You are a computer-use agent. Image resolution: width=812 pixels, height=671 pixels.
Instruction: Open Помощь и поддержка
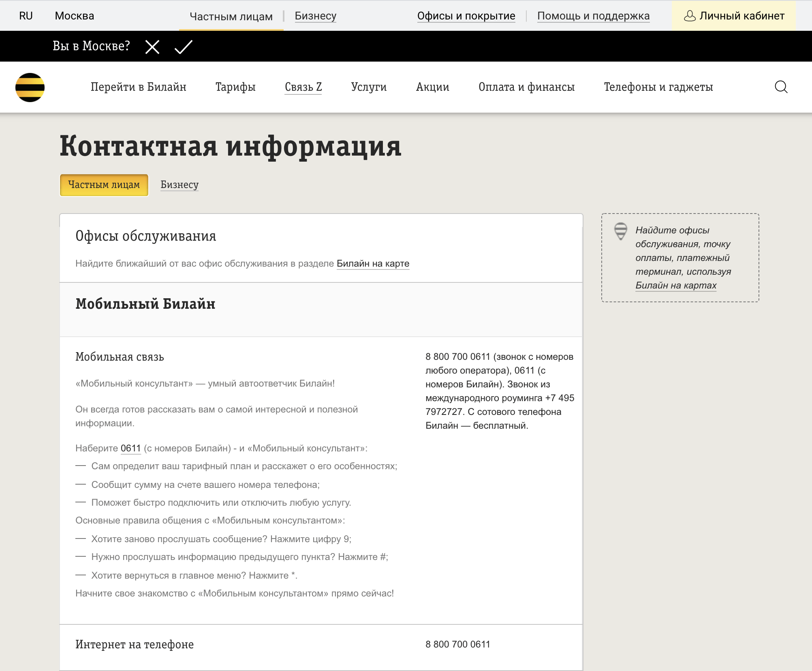click(x=594, y=16)
